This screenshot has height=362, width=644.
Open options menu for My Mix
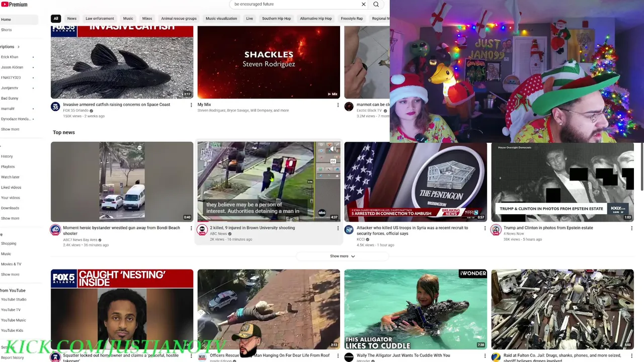click(338, 105)
